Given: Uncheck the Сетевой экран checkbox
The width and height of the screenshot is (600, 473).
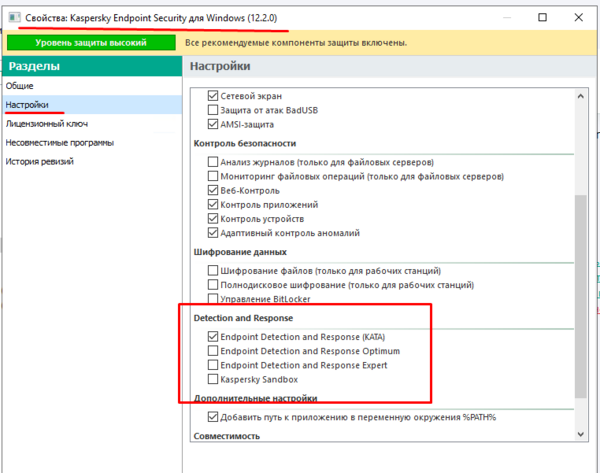Looking at the screenshot, I should [x=213, y=96].
